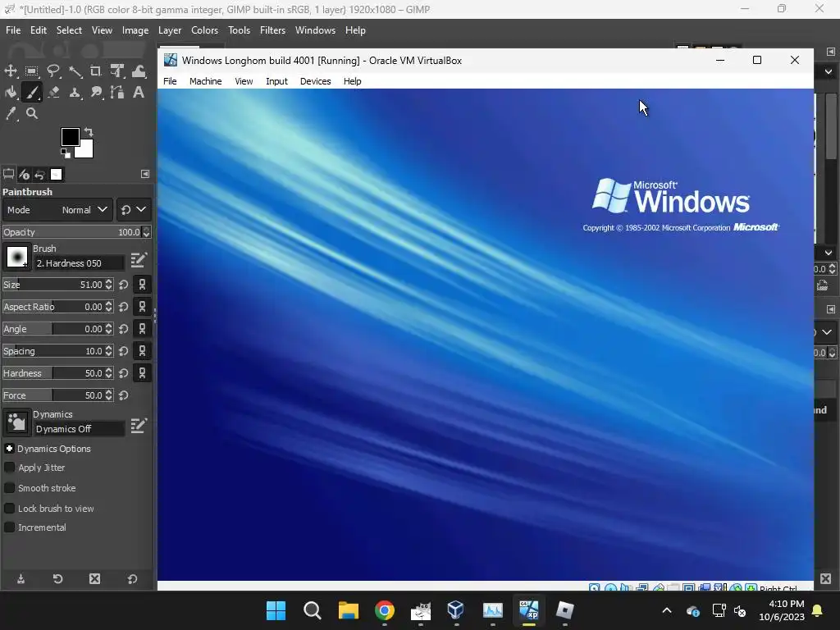840x630 pixels.
Task: Click Save Tool Preset icon at panel bottom
Action: click(21, 579)
